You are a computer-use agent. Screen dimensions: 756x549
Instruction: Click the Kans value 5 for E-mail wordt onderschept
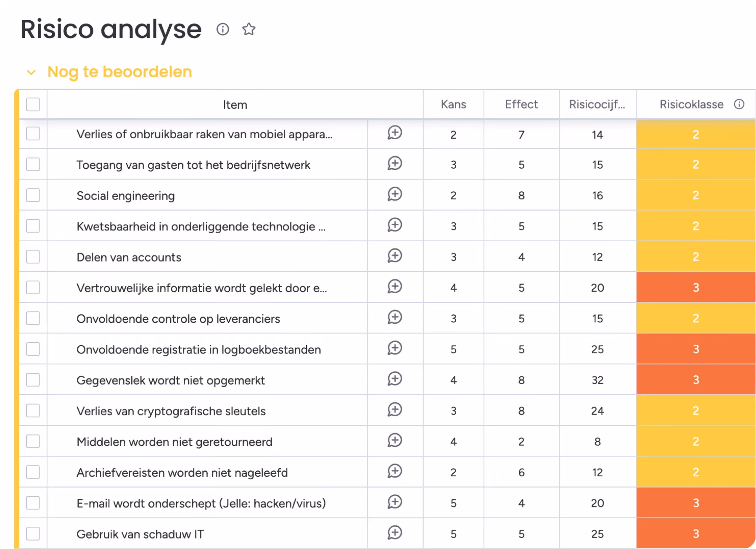[x=453, y=503]
